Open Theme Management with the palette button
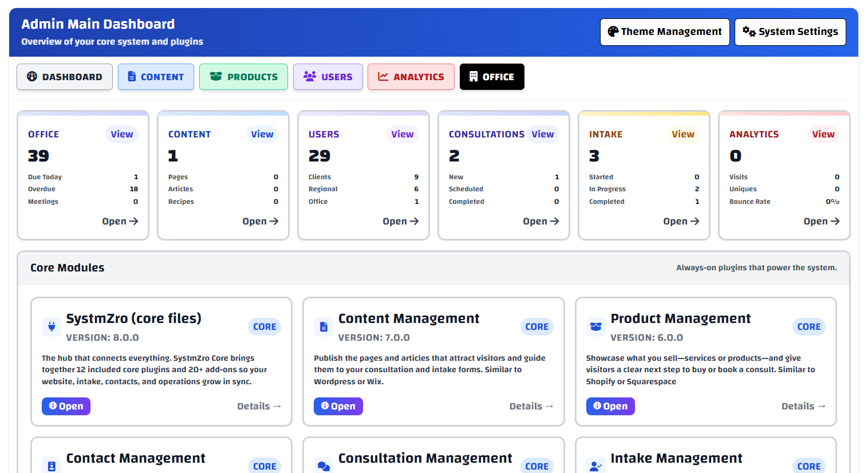The width and height of the screenshot is (868, 473). pos(664,32)
